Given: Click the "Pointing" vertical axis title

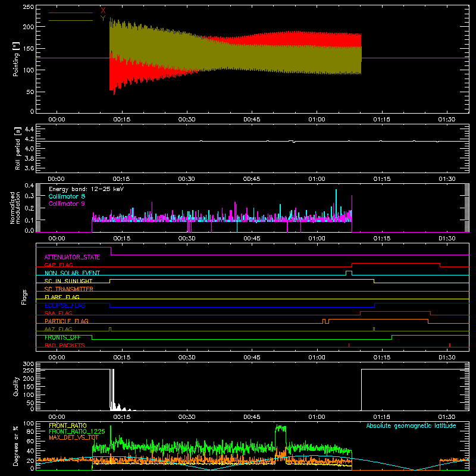Looking at the screenshot, I should [x=16, y=59].
